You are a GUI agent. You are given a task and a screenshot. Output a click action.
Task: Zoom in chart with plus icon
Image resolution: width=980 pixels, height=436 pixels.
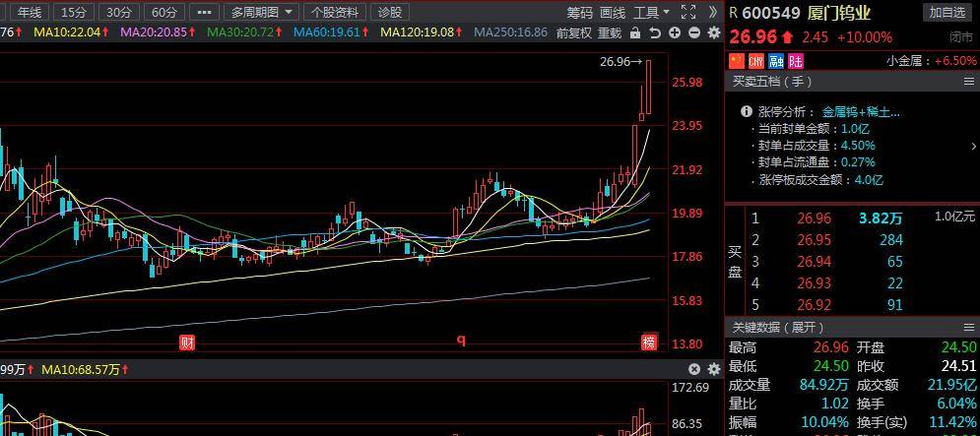675,32
